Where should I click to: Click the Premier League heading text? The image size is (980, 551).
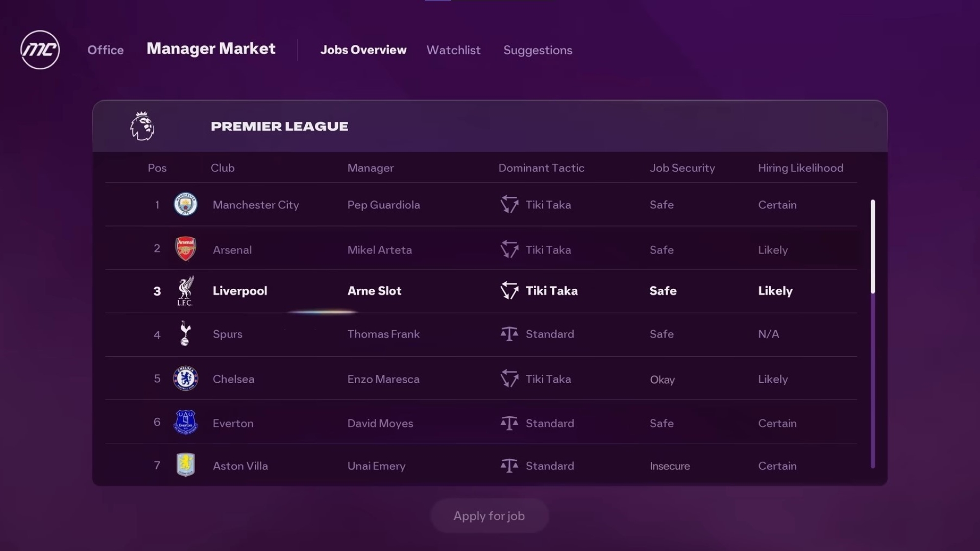pos(279,127)
